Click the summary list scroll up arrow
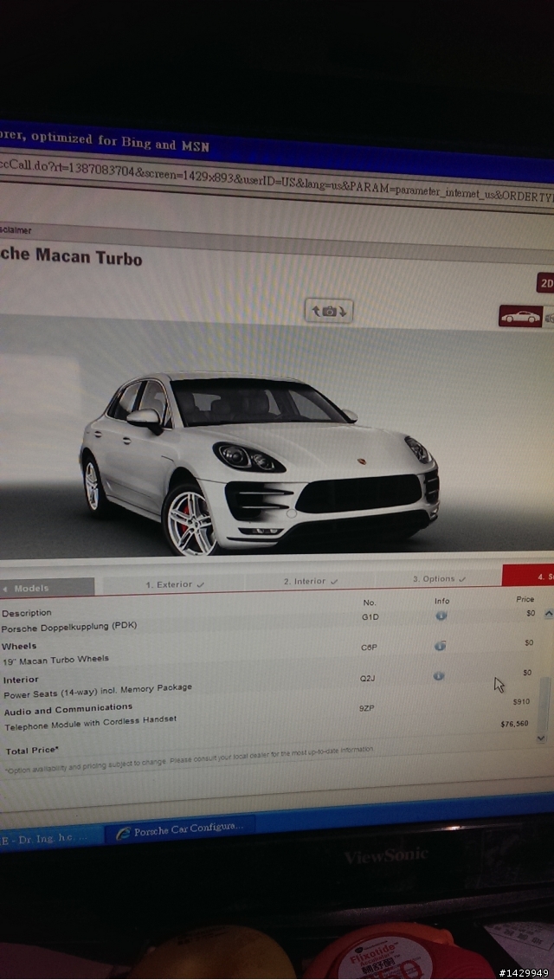Image resolution: width=554 pixels, height=980 pixels. (548, 614)
